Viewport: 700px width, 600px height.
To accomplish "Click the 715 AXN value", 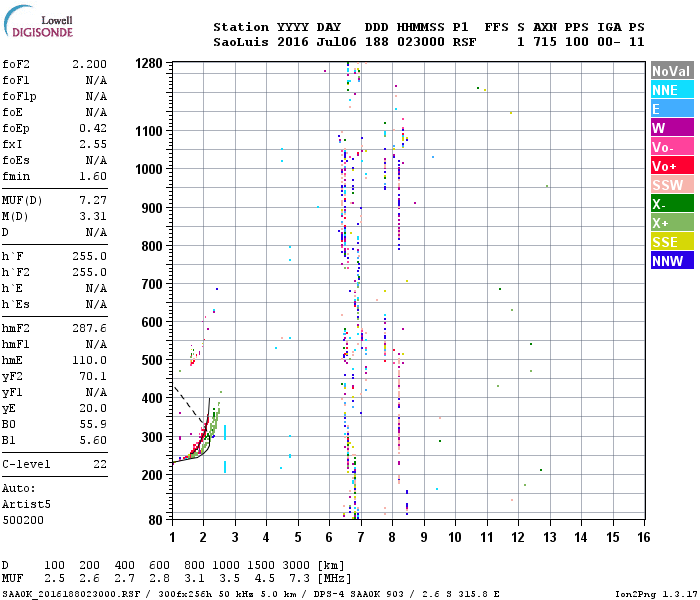I will point(545,42).
